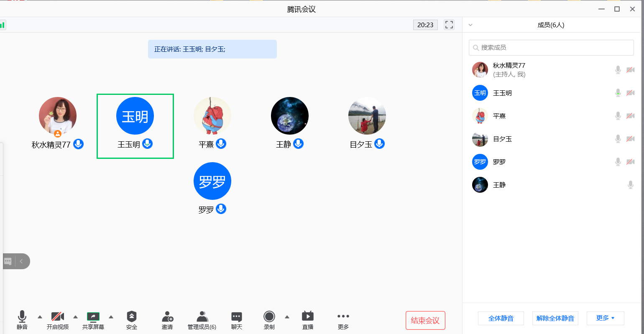Click 全体静音 mute all button
644x334 pixels.
(x=501, y=318)
